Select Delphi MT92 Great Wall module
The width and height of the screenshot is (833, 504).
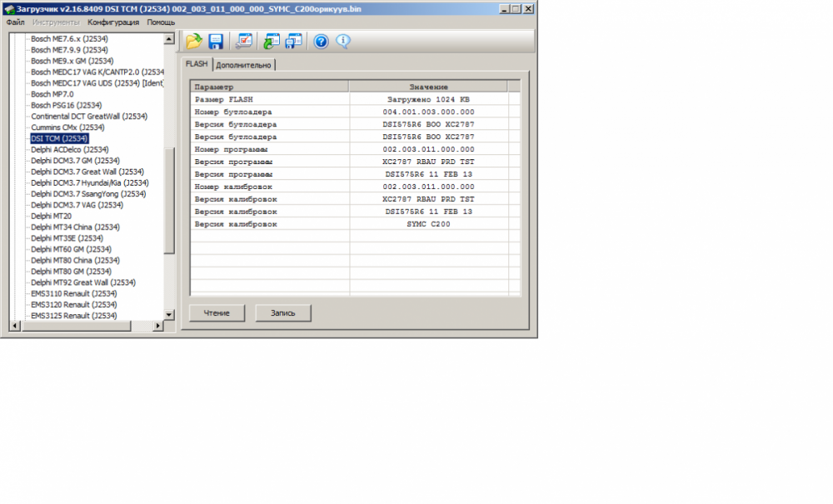pyautogui.click(x=82, y=282)
